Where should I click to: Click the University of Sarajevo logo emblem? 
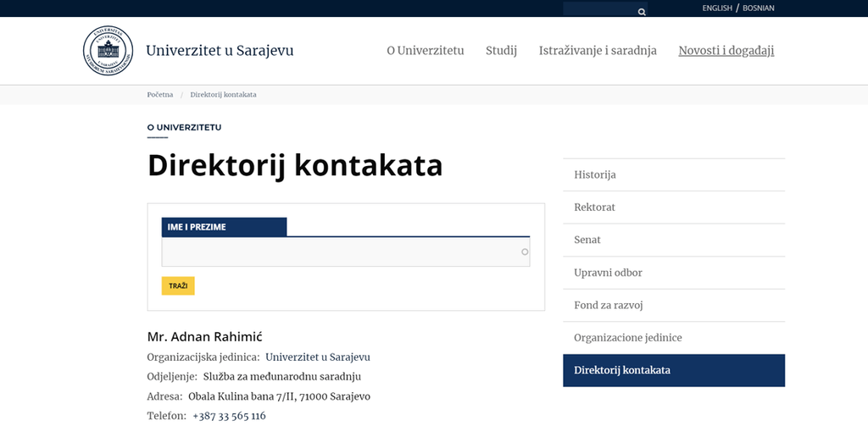(x=108, y=50)
